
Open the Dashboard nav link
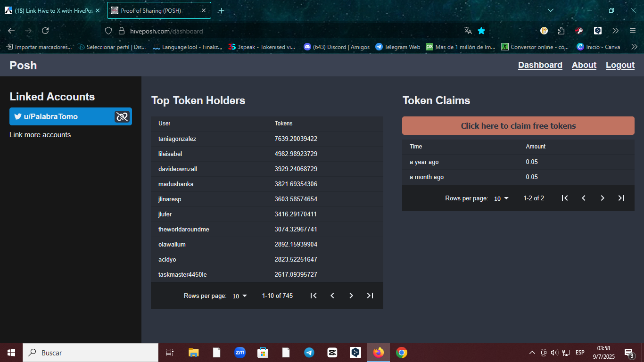pyautogui.click(x=540, y=65)
